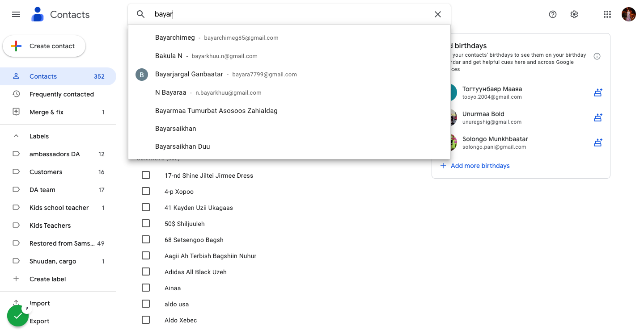Open the Contacts list in sidebar
This screenshot has height=330, width=644.
58,76
